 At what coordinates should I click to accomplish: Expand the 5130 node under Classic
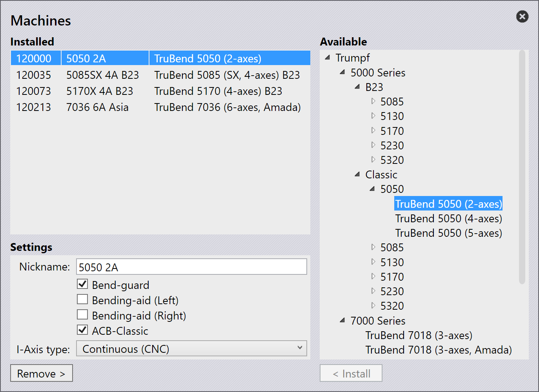click(x=373, y=262)
